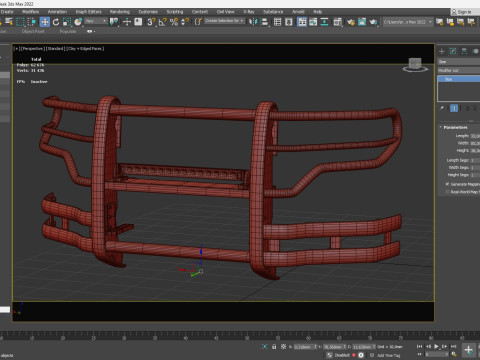Activate the Select and Scale tool
This screenshot has height=360, width=480.
(x=67, y=22)
